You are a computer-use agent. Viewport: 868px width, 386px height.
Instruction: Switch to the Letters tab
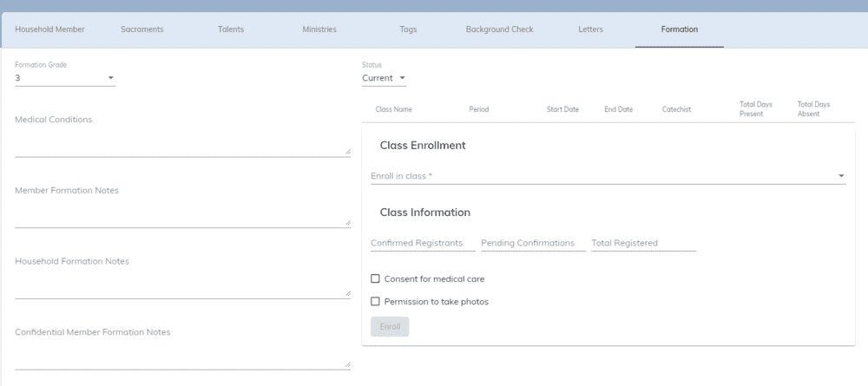[590, 29]
